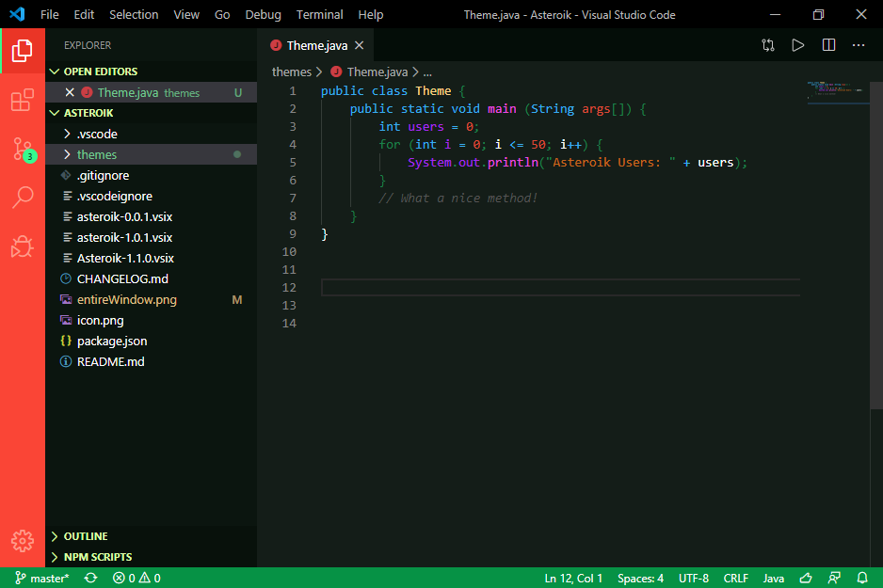883x588 pixels.
Task: Open the Terminal menu
Action: point(319,15)
